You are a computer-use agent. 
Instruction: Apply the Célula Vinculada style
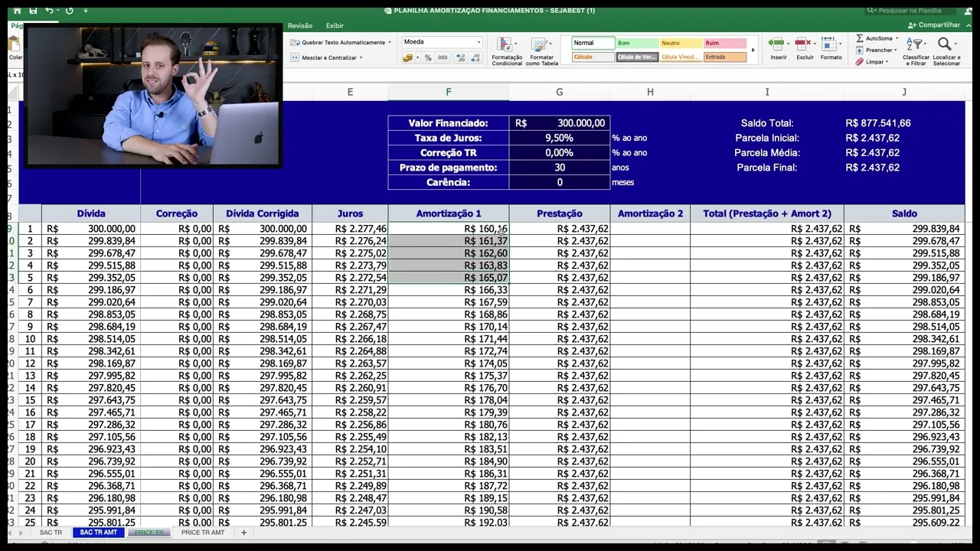coord(681,57)
